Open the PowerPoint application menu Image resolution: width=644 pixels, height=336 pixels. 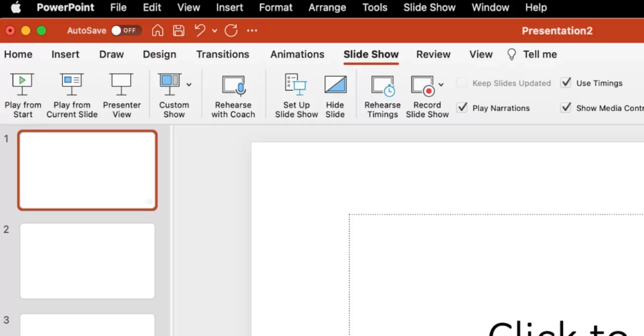pyautogui.click(x=65, y=8)
